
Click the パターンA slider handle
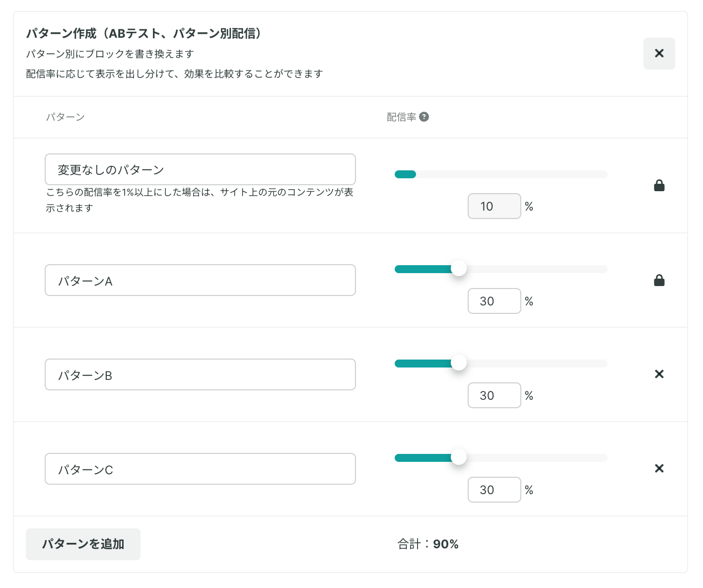coord(459,269)
